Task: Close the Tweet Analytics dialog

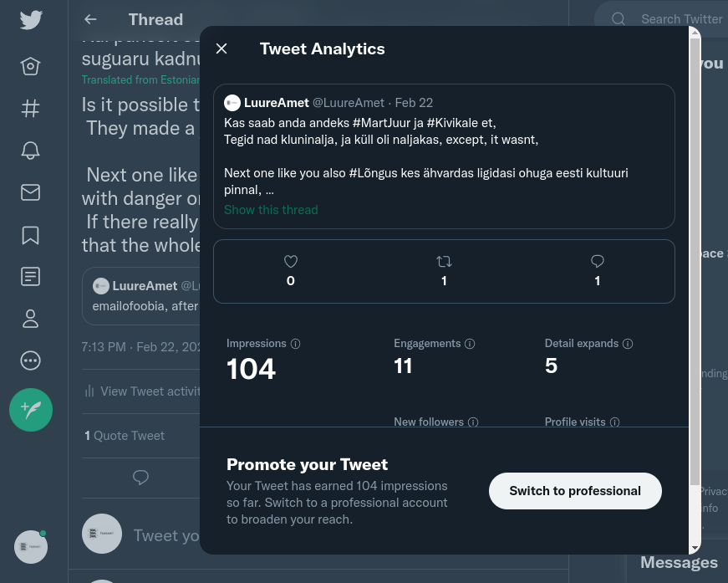Action: pos(221,49)
